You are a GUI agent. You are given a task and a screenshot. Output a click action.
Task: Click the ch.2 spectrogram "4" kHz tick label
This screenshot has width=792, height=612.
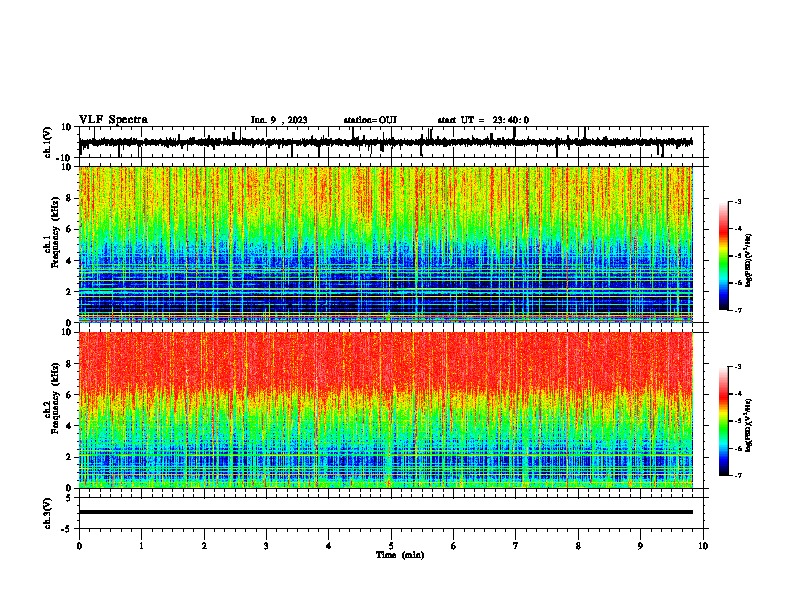point(69,426)
